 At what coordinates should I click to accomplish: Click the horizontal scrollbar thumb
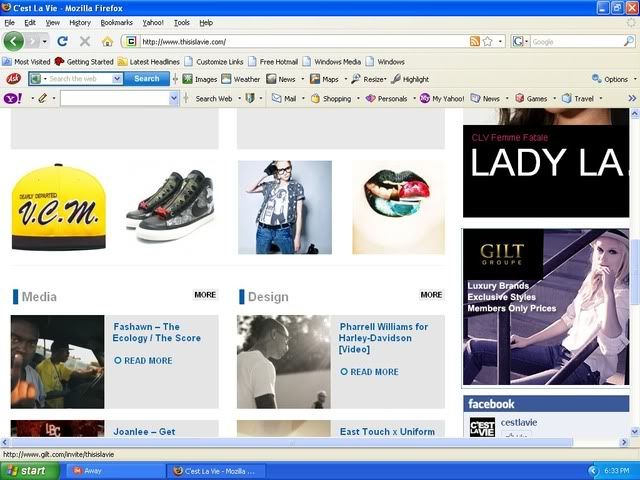pyautogui.click(x=292, y=442)
